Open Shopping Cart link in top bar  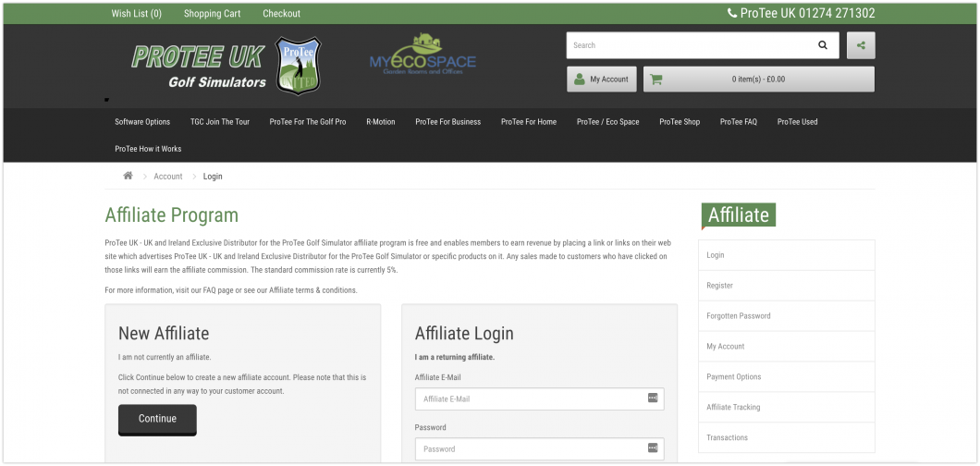[212, 13]
